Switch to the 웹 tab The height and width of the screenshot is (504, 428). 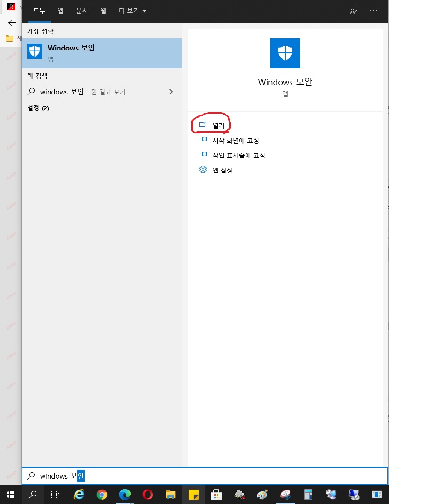coord(103,11)
